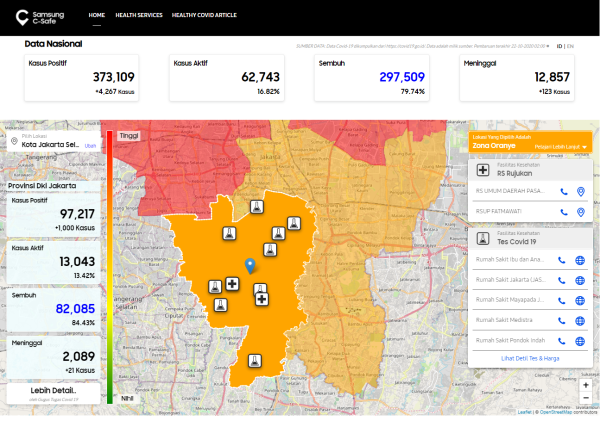This screenshot has width=600, height=427.
Task: Select the blue location pin on map
Action: coord(250,266)
